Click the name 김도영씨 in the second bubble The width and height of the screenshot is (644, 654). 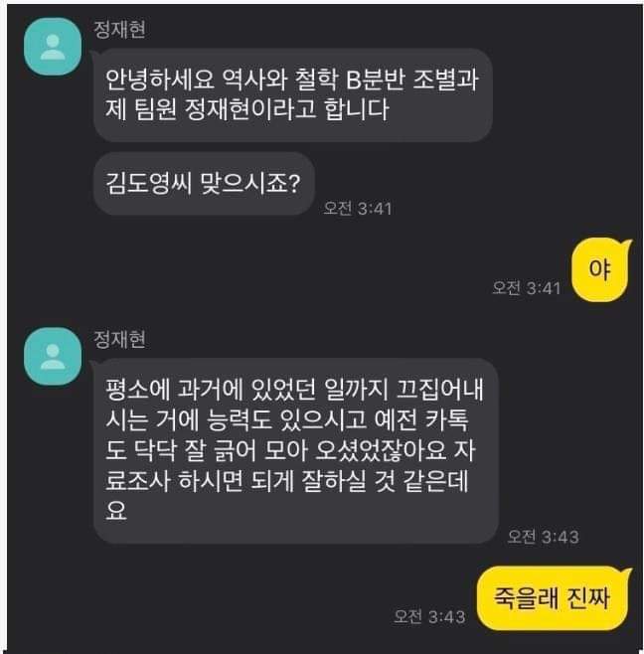[x=148, y=183]
